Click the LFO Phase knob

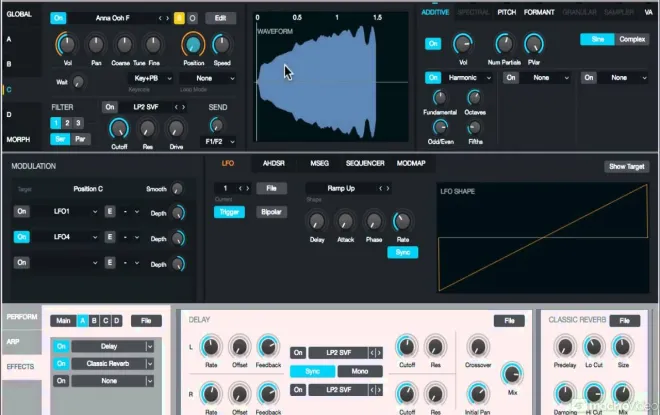374,221
